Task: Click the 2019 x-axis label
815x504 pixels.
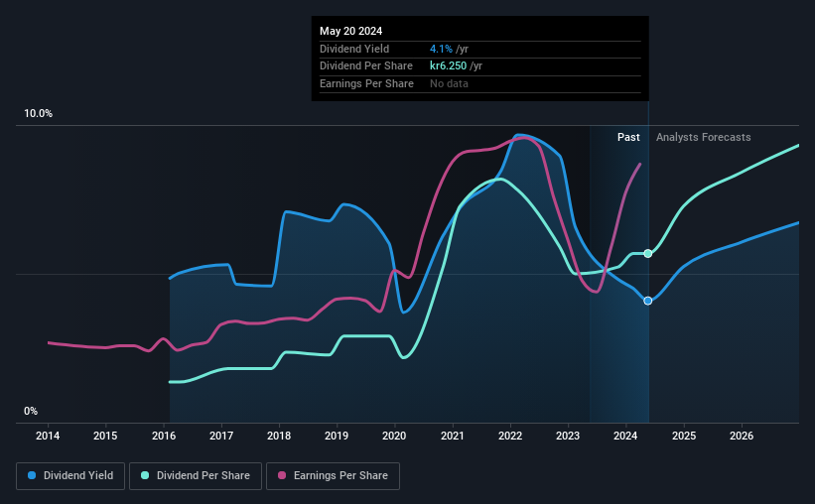Action: coord(337,436)
